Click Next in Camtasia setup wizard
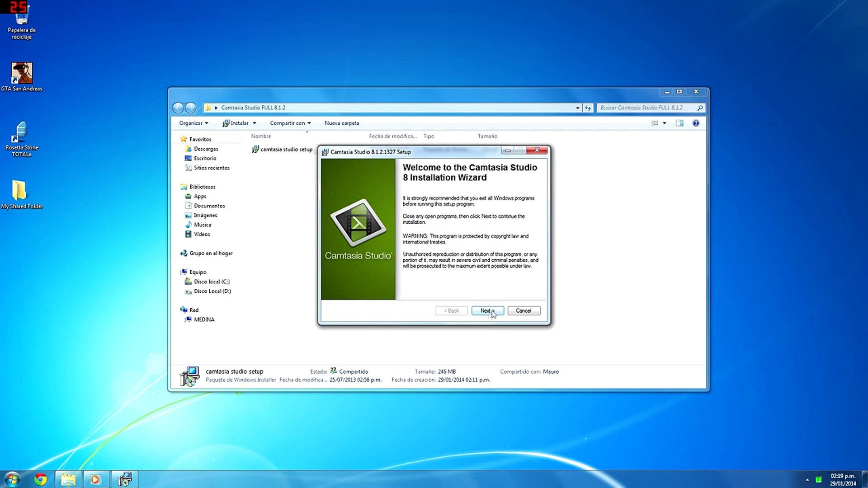 coord(487,310)
